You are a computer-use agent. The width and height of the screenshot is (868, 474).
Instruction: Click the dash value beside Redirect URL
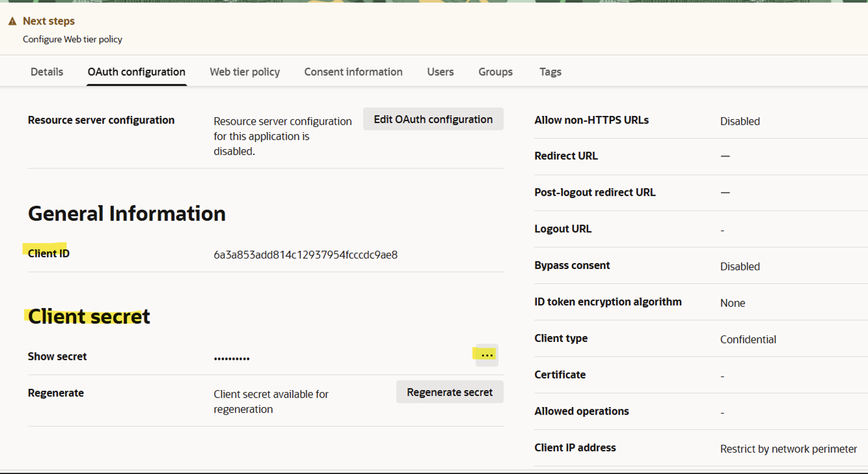(723, 156)
